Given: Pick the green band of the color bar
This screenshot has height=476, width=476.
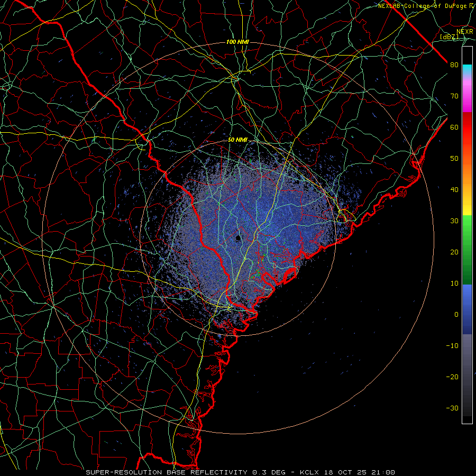Looking at the screenshot, I should point(467,250).
